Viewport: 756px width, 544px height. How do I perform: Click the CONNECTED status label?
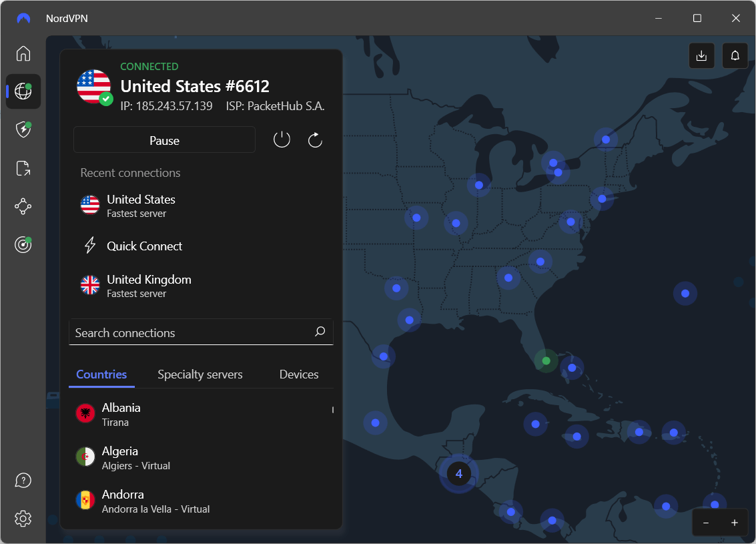click(x=149, y=67)
